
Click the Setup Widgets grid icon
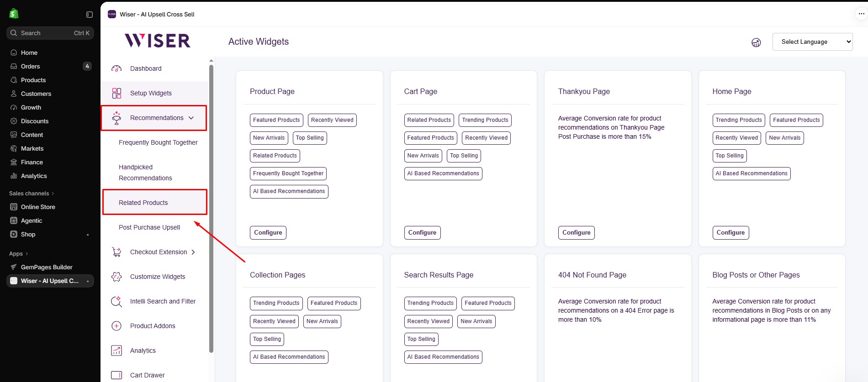pos(116,93)
